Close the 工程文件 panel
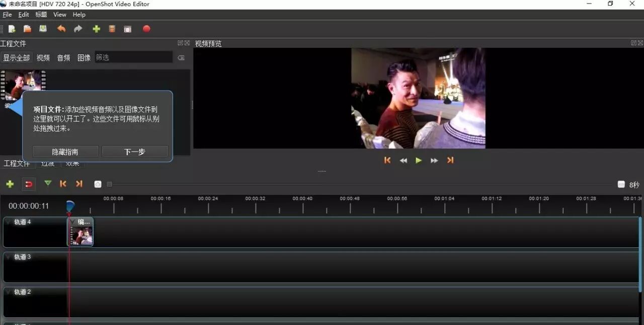Image resolution: width=644 pixels, height=325 pixels. [x=187, y=43]
